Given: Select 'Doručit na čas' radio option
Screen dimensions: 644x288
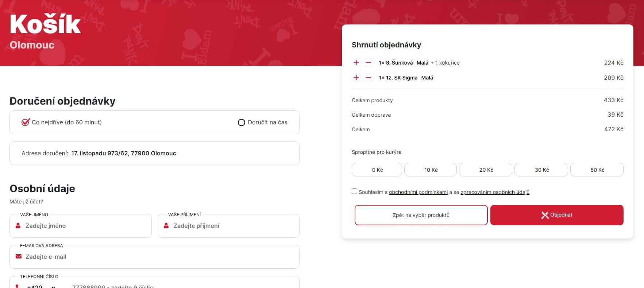Looking at the screenshot, I should 263,122.
